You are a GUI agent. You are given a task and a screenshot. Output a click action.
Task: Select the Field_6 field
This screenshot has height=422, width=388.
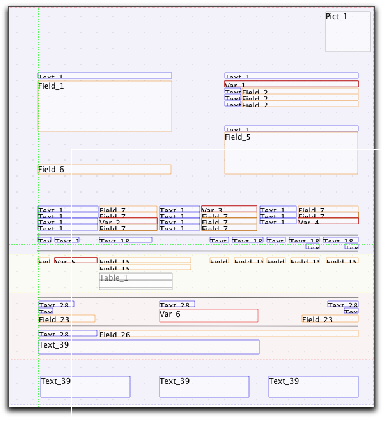pyautogui.click(x=105, y=169)
